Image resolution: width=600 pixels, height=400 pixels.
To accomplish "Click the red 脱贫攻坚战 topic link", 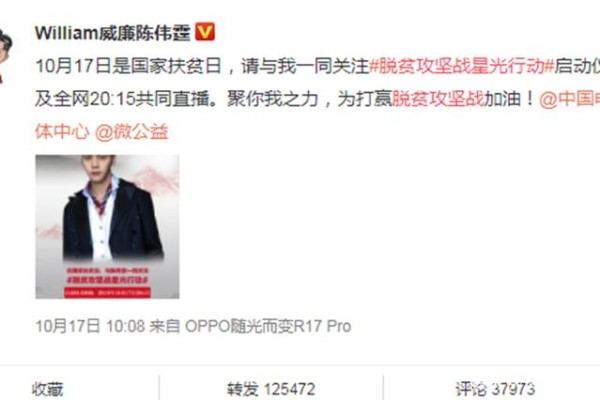I will [x=439, y=99].
